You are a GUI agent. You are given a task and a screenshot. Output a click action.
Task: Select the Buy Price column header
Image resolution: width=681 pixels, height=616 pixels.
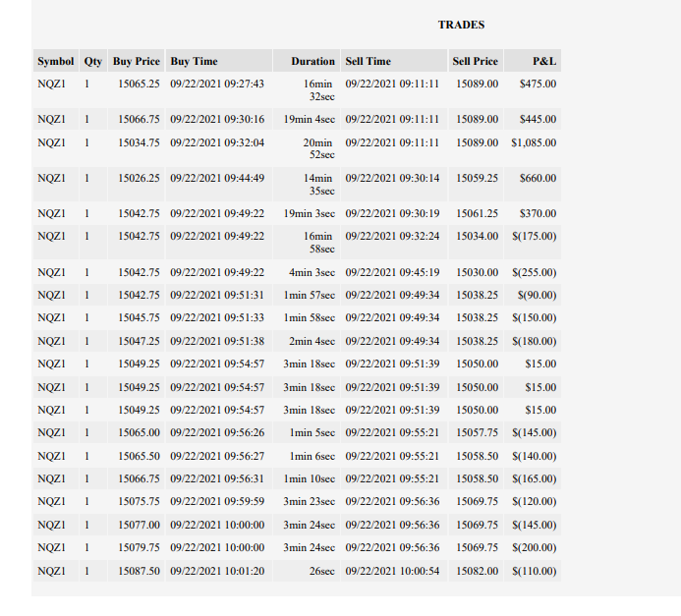tap(137, 61)
